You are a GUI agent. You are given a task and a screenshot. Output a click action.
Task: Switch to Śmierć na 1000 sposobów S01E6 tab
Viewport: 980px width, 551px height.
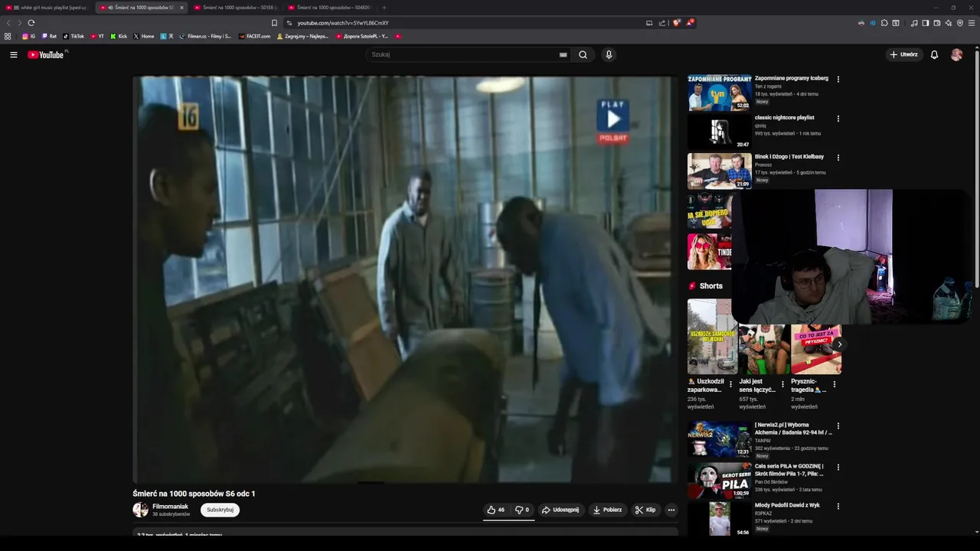235,8
